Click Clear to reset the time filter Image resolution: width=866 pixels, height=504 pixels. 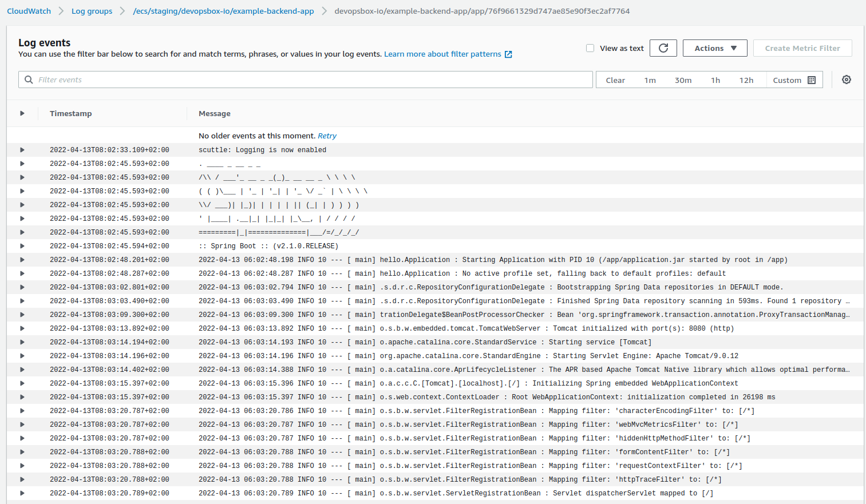[x=615, y=80]
